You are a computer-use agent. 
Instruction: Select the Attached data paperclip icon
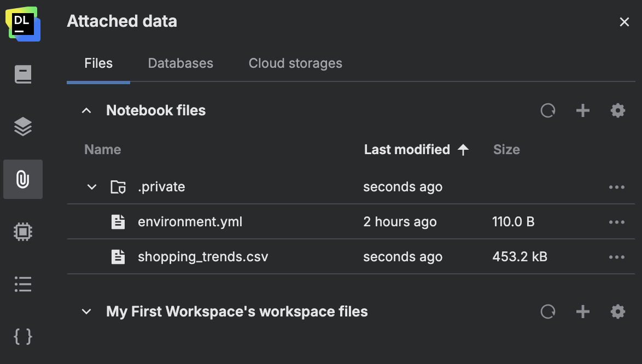click(x=23, y=179)
